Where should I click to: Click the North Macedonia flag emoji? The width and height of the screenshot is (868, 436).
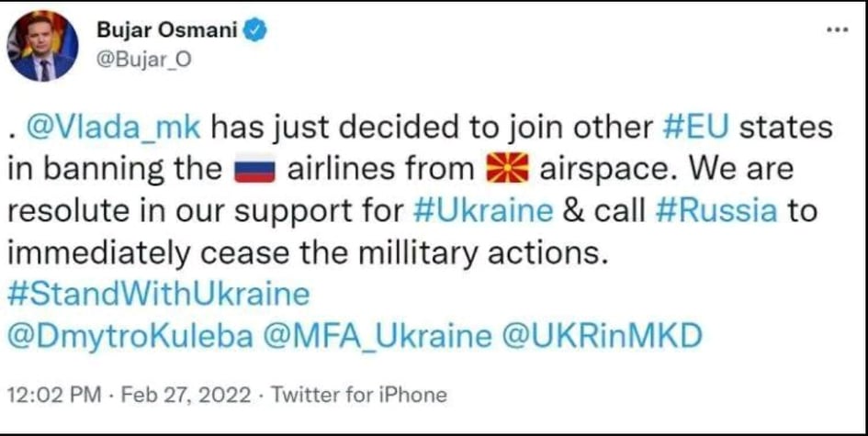(505, 171)
